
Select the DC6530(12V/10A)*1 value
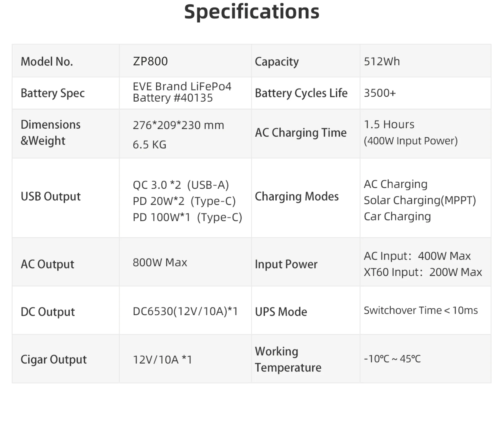click(x=185, y=311)
